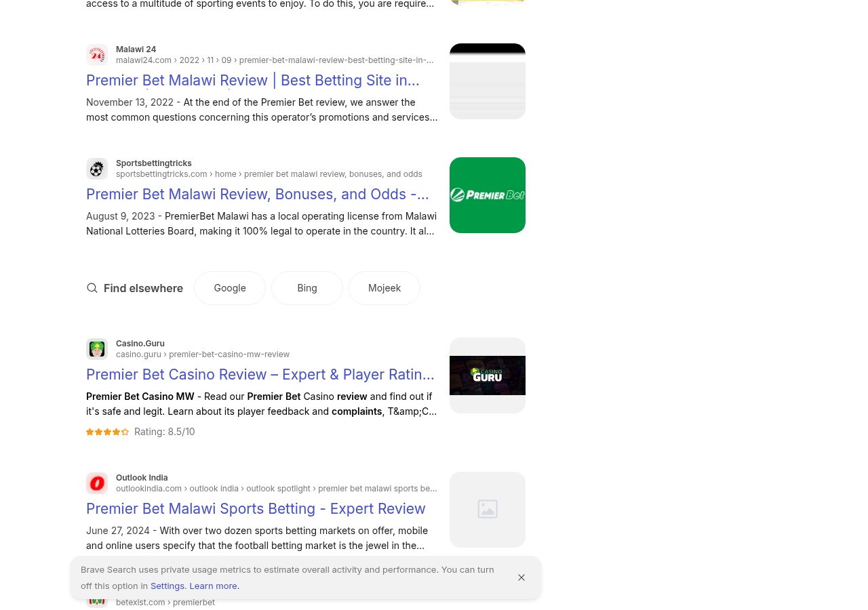Click the malawi24.com breadcrumb URL

click(275, 60)
